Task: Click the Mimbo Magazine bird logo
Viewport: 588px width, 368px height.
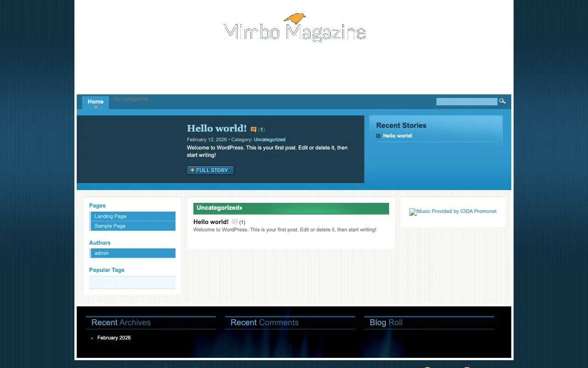Action: point(294,28)
